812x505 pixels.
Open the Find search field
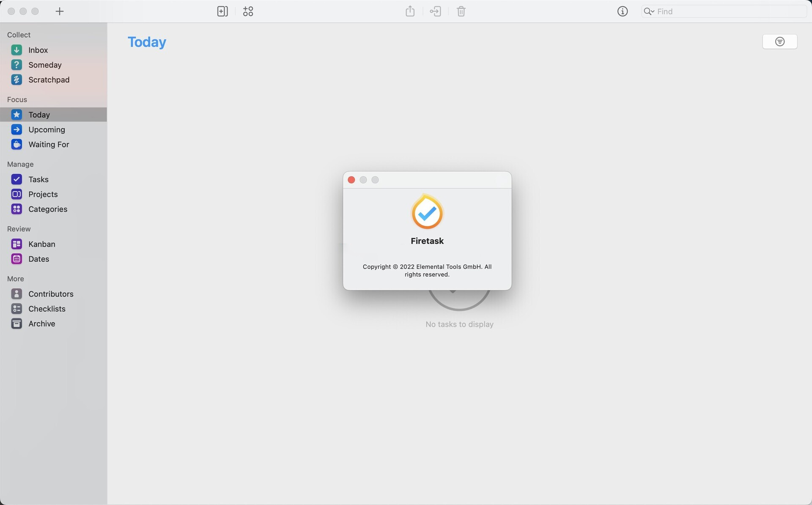(724, 11)
